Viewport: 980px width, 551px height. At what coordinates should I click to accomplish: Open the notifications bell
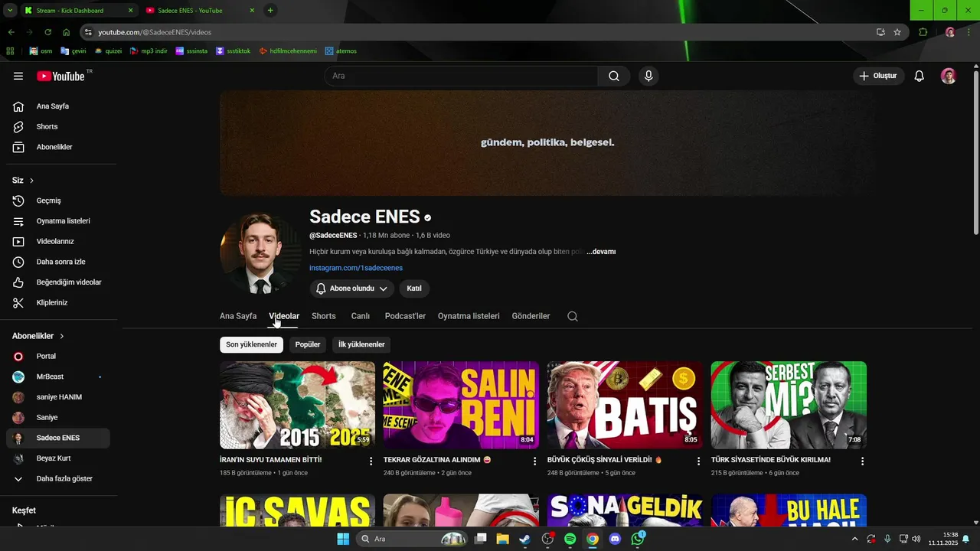coord(920,76)
